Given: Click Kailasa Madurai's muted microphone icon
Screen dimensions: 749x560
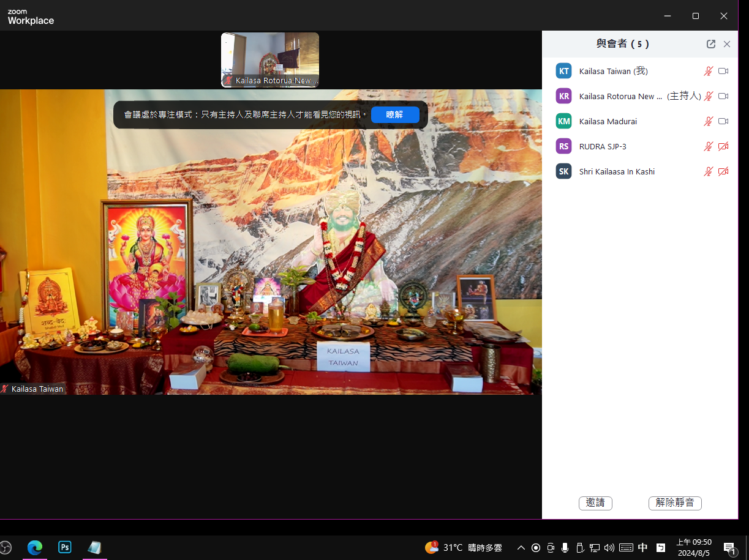Looking at the screenshot, I should 708,121.
